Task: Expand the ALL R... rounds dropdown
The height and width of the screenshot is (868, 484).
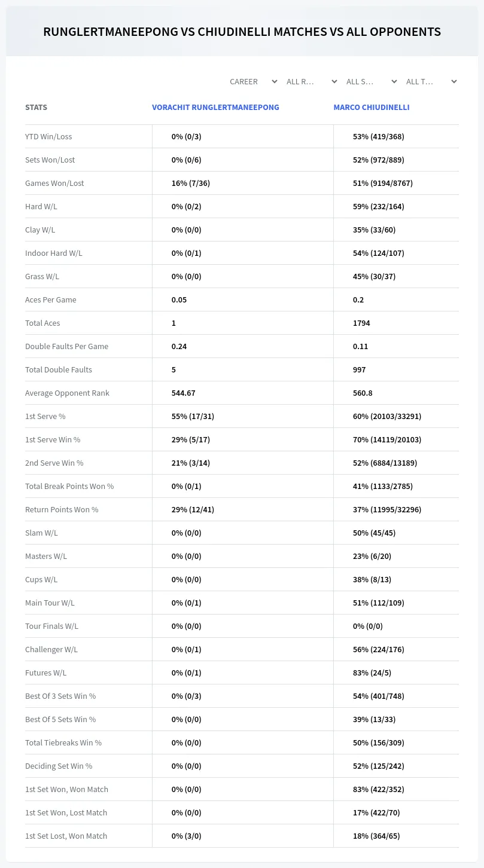Action: (311, 81)
